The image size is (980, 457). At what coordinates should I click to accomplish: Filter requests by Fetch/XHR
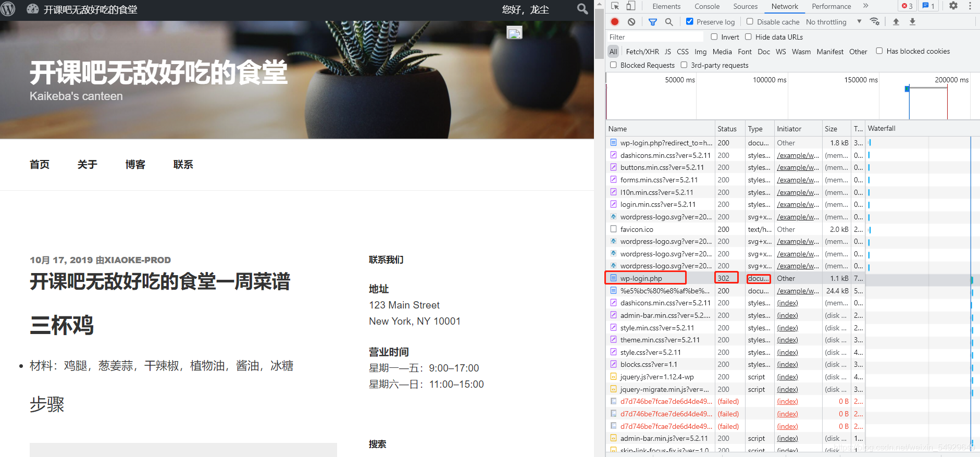(642, 51)
